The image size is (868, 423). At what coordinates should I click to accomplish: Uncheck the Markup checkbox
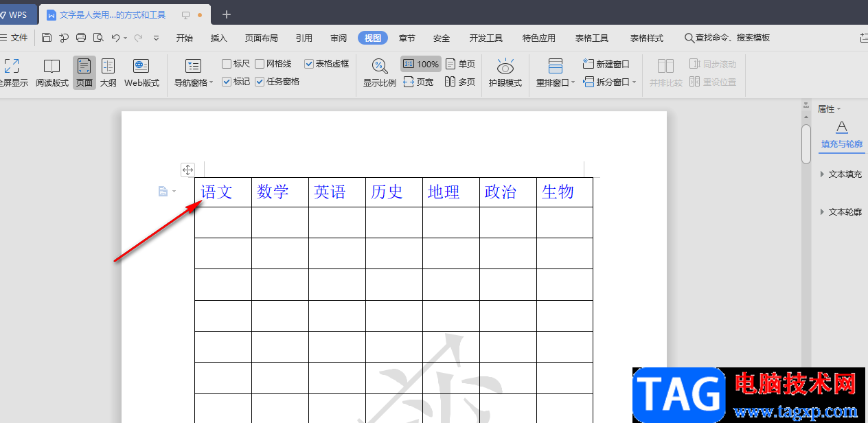[227, 82]
